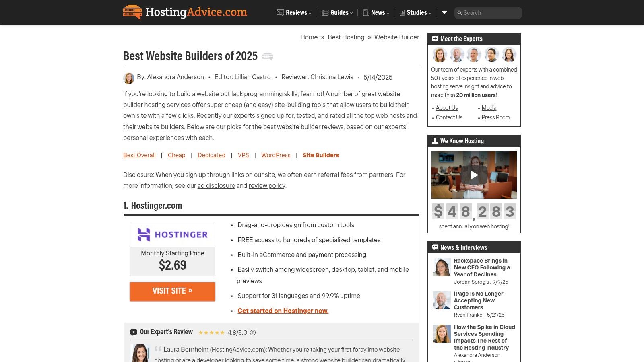Click the star rating icons
644x362 pixels.
pos(211,333)
